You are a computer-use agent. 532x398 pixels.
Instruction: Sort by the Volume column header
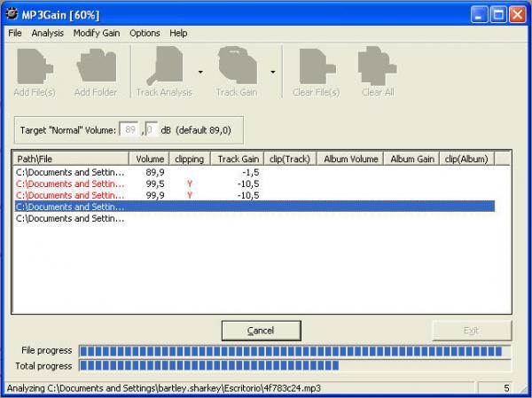[x=149, y=159]
